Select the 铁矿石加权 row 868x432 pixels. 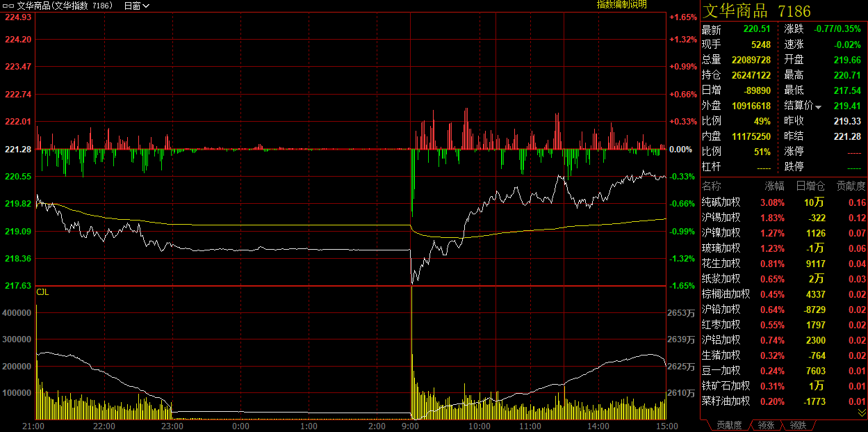point(726,386)
